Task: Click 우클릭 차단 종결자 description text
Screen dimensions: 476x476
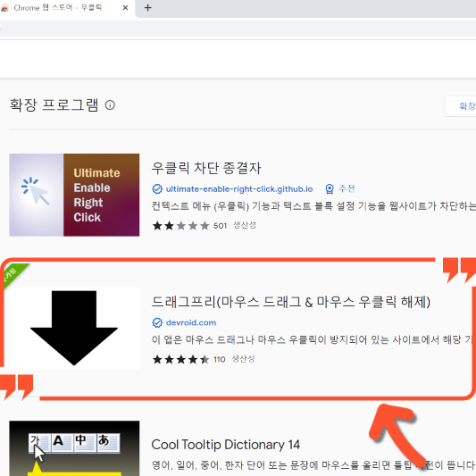Action: coord(313,206)
